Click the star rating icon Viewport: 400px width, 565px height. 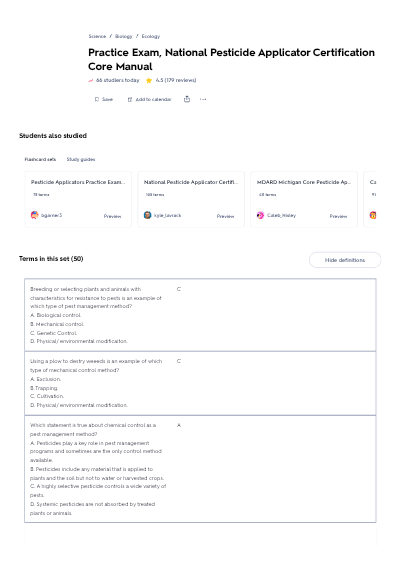[x=149, y=80]
